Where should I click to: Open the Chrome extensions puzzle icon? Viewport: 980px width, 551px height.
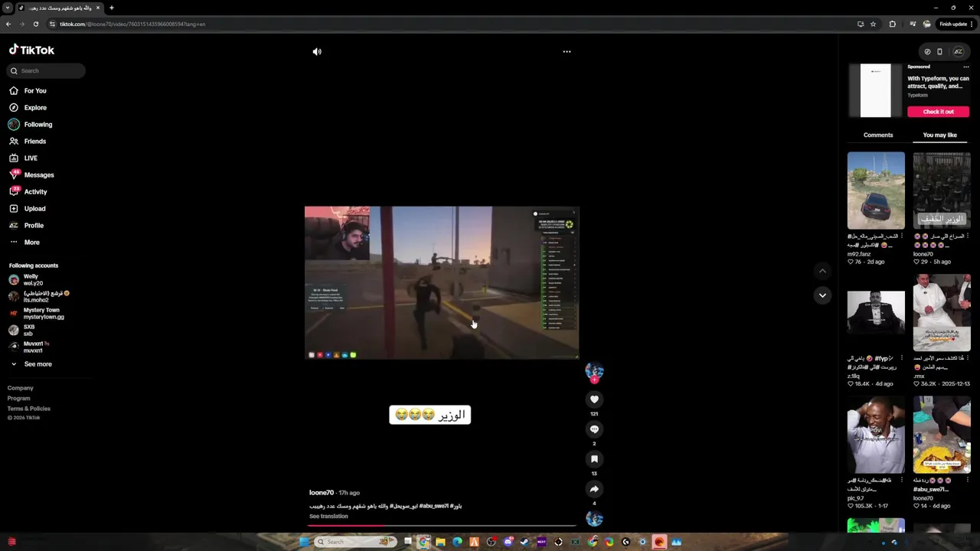[892, 24]
